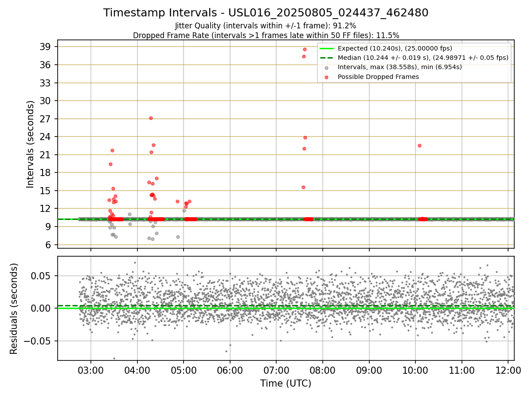The image size is (532, 399).
Task: Click the isolated red point at 22.5 seconds after 10:00
Action: pyautogui.click(x=419, y=145)
